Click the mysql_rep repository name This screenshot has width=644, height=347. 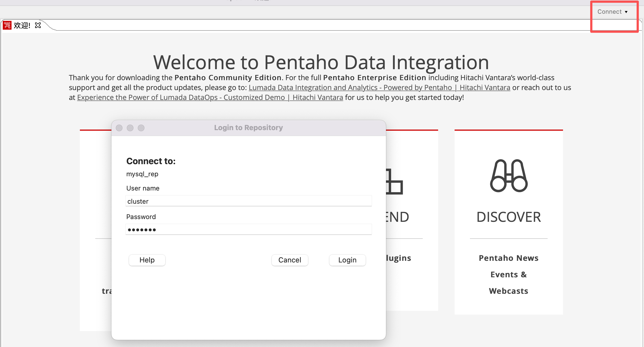142,174
